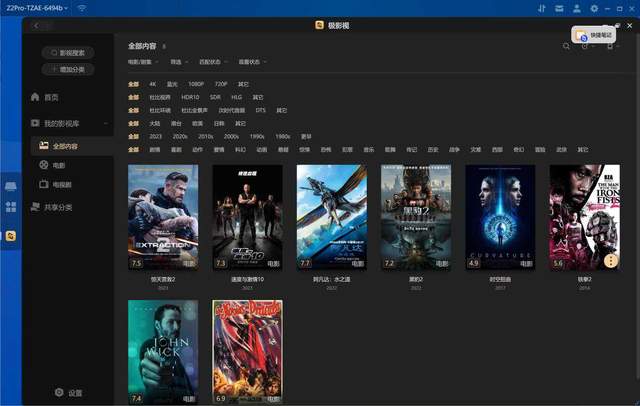Screen dimensions: 640x406
Task: Open the mail message icon in top bar
Action: tap(559, 8)
